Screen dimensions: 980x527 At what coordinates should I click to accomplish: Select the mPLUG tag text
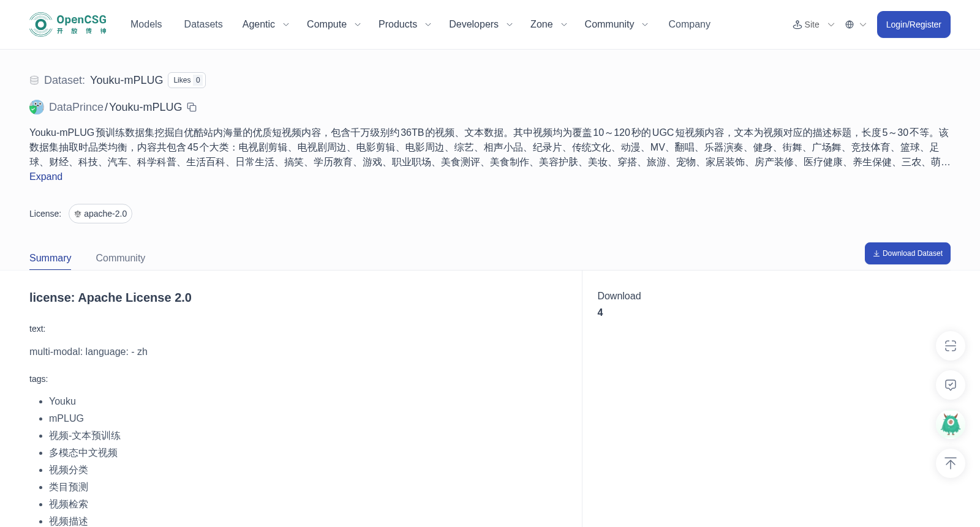66,419
